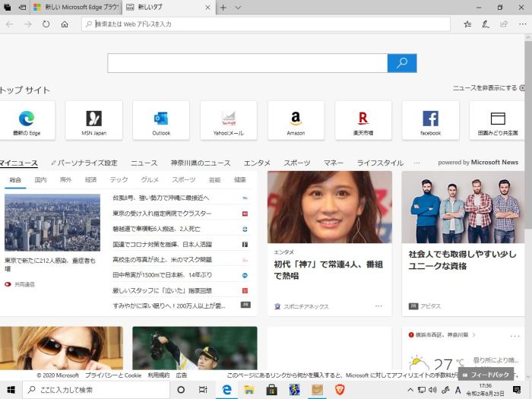
Task: Open the Tokyo cityscape news thumbnail
Action: tap(52, 223)
